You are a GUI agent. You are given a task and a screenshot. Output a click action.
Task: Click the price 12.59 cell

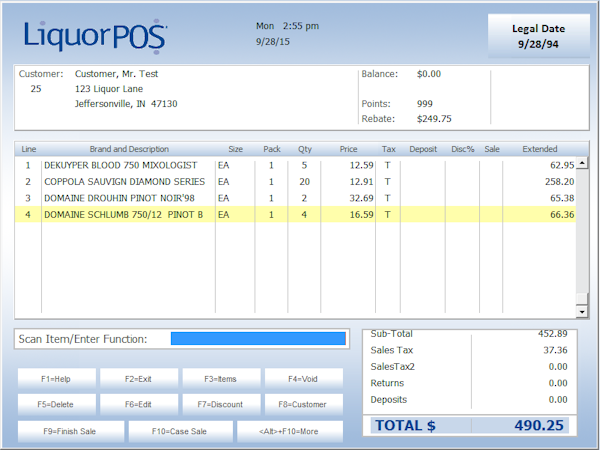(361, 165)
